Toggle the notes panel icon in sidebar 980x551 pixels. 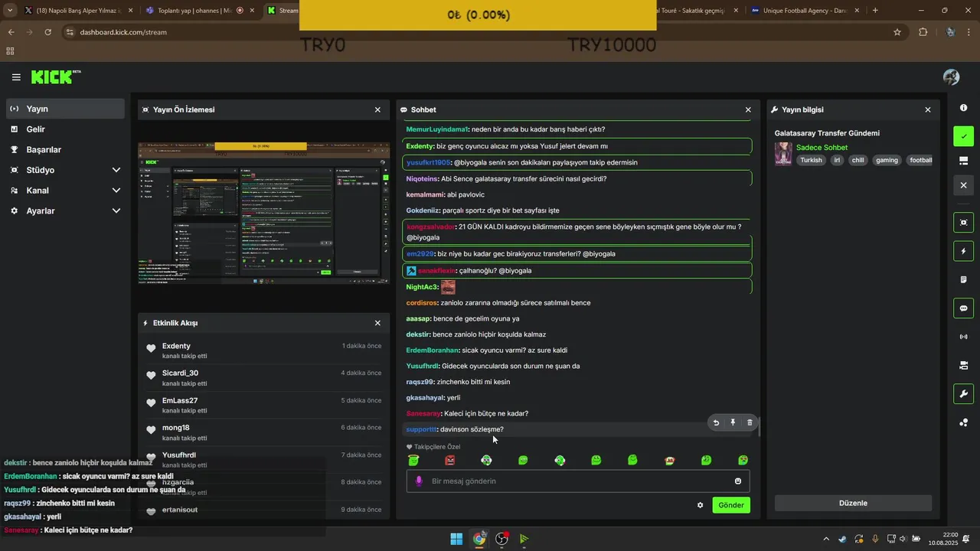tap(963, 279)
